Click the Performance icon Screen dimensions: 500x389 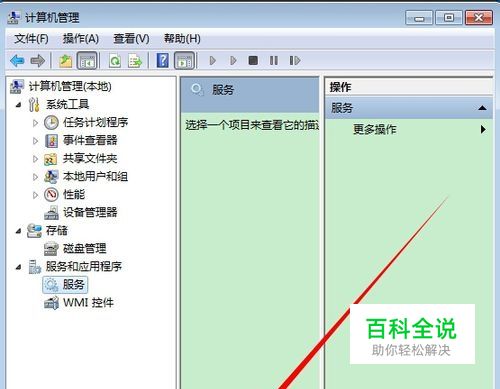(51, 195)
